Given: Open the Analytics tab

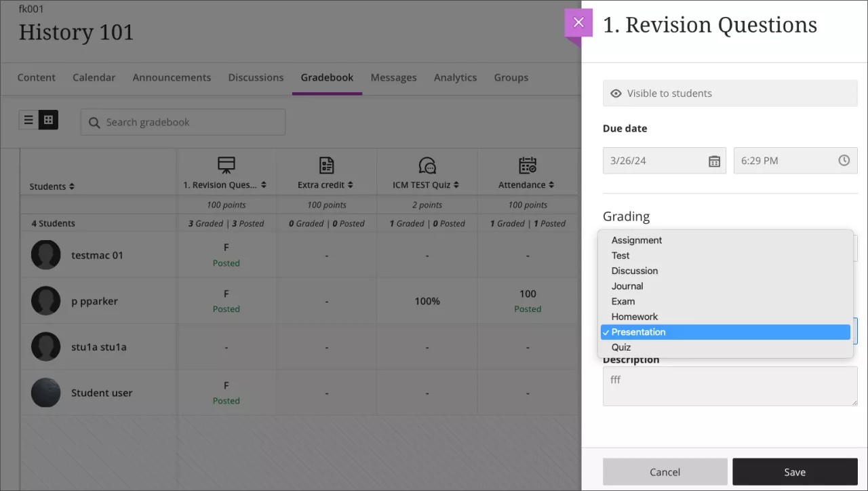Looking at the screenshot, I should coord(455,77).
